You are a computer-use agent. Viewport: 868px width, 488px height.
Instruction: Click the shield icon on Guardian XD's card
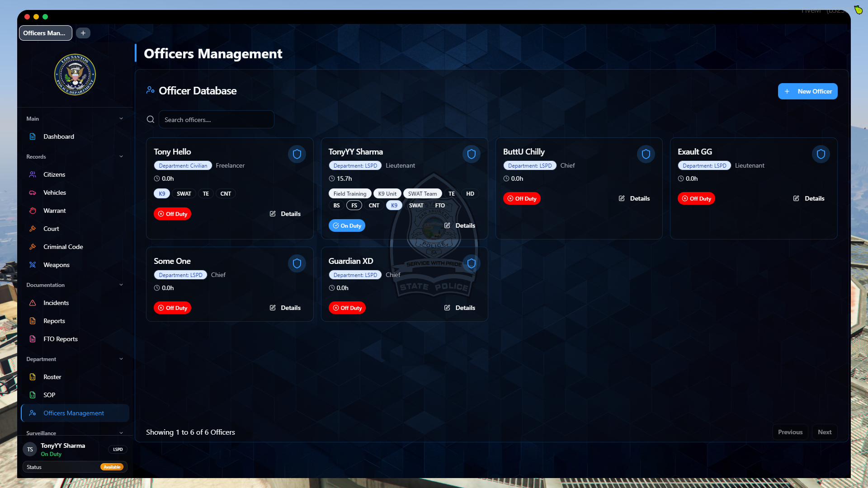point(471,263)
